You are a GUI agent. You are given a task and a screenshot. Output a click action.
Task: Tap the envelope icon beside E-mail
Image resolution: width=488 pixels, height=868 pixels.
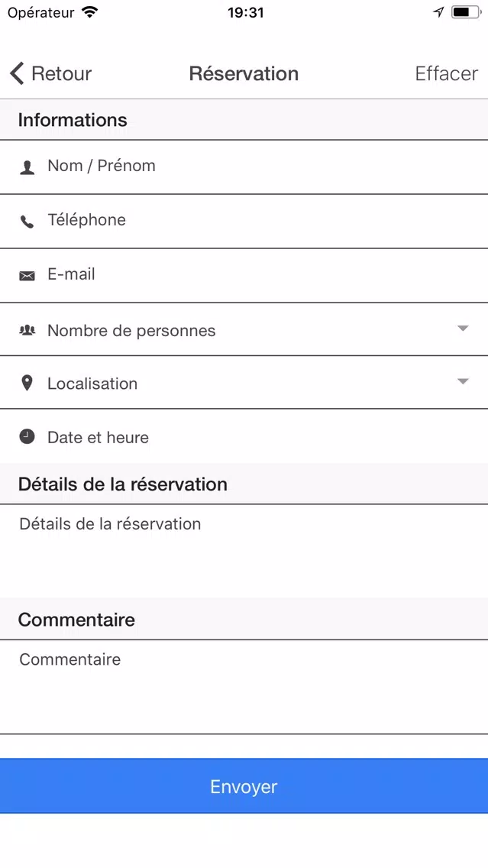click(27, 276)
